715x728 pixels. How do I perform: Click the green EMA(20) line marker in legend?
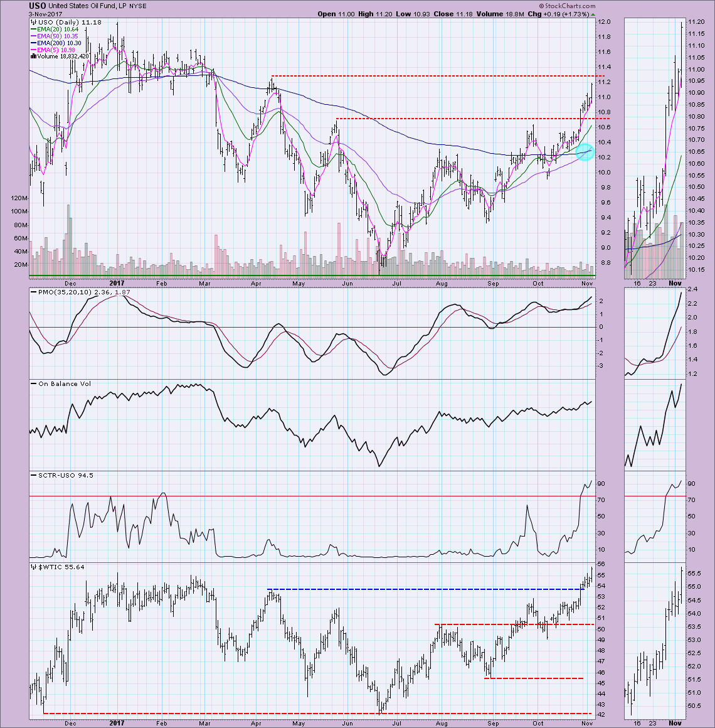click(x=33, y=29)
